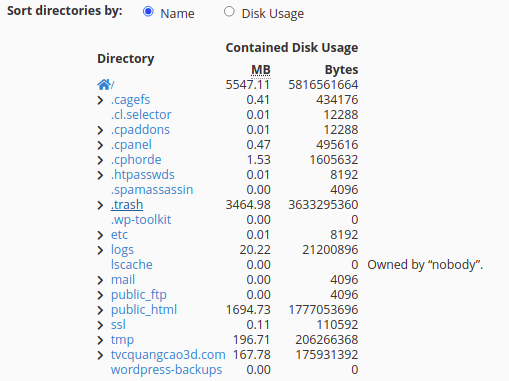509x381 pixels.
Task: Select the Name sort radio button
Action: [x=148, y=12]
